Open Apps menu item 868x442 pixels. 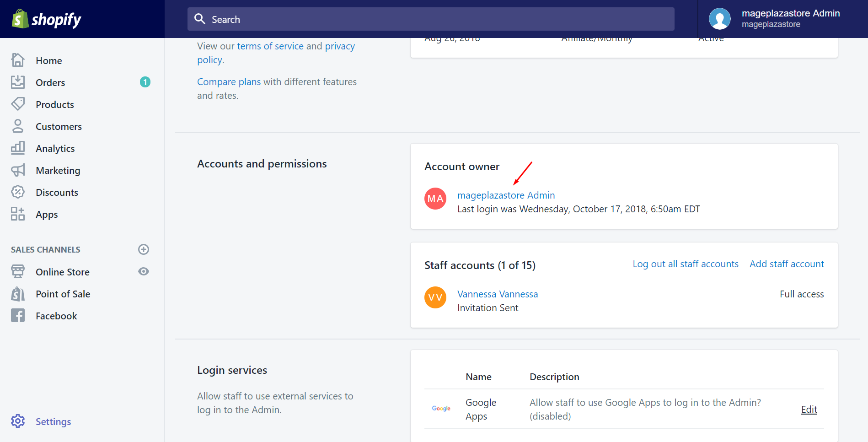(47, 214)
